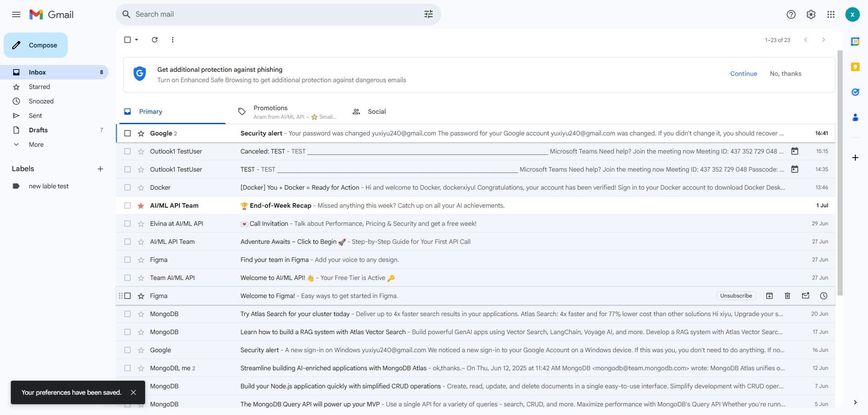Open the Adventure Awaits email
The image size is (868, 415).
point(476,242)
